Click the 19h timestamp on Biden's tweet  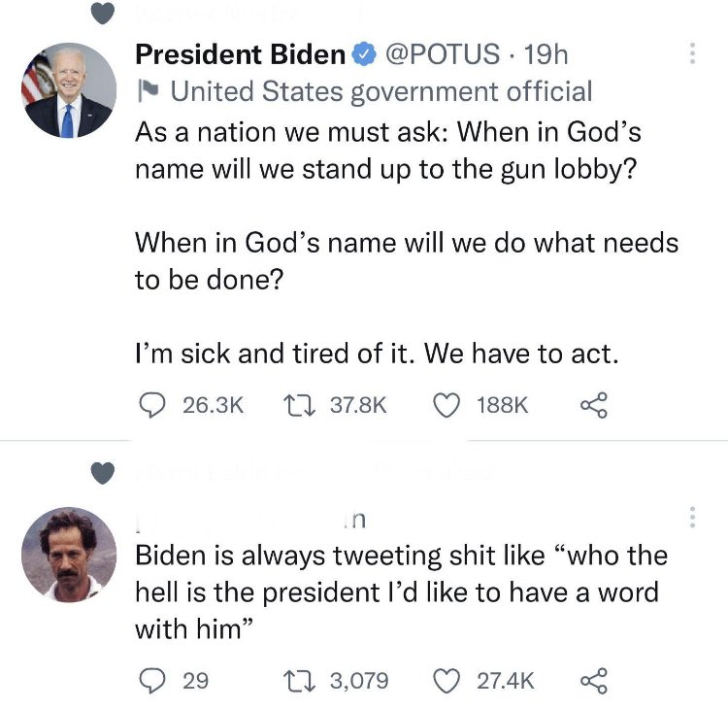point(545,55)
